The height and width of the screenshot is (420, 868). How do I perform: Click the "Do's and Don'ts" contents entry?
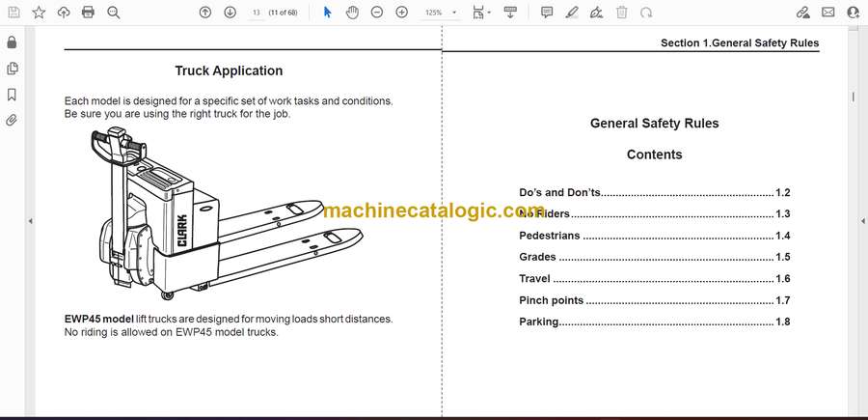(x=654, y=193)
